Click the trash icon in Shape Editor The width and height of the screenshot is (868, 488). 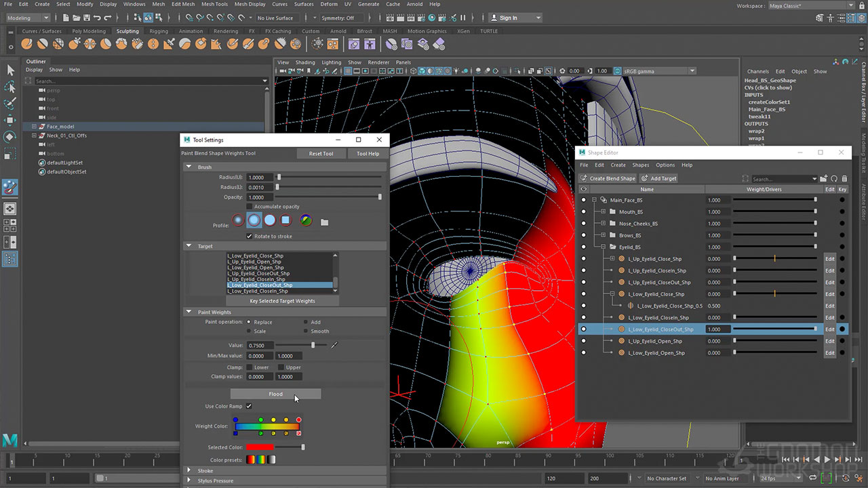(844, 178)
